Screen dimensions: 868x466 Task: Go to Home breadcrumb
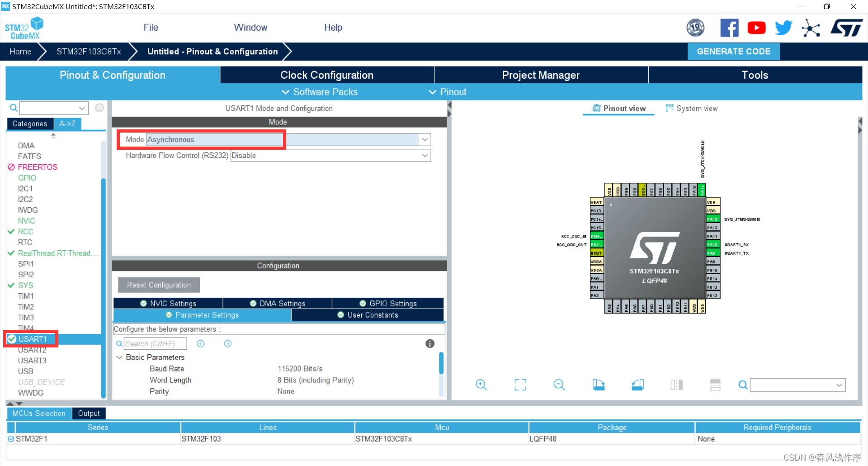point(20,52)
